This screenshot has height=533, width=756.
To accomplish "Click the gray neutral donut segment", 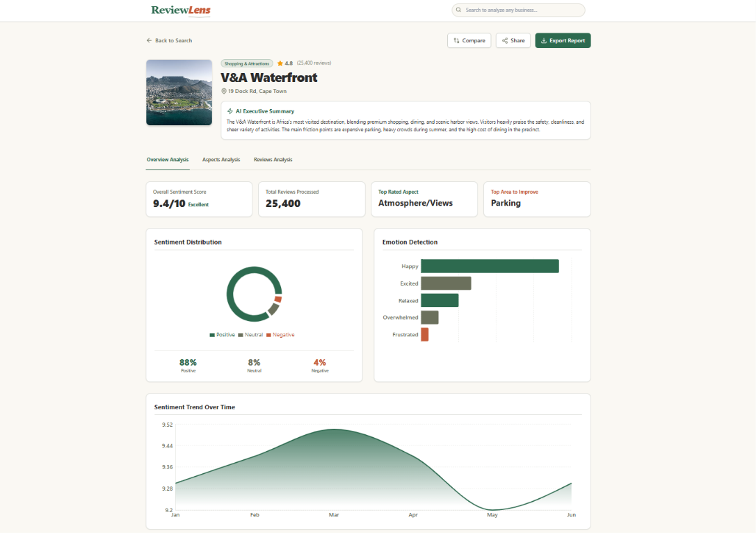I will click(x=273, y=309).
